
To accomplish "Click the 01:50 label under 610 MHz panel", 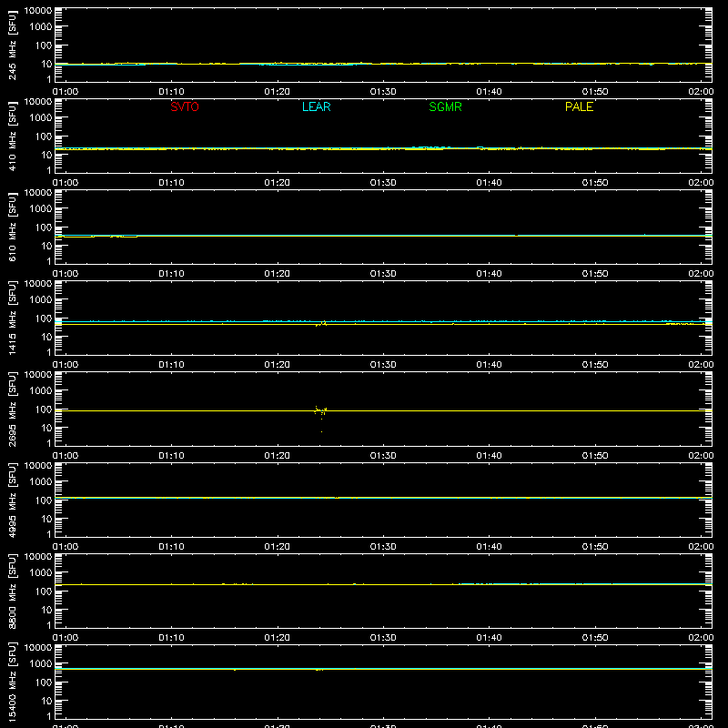I will coord(595,274).
